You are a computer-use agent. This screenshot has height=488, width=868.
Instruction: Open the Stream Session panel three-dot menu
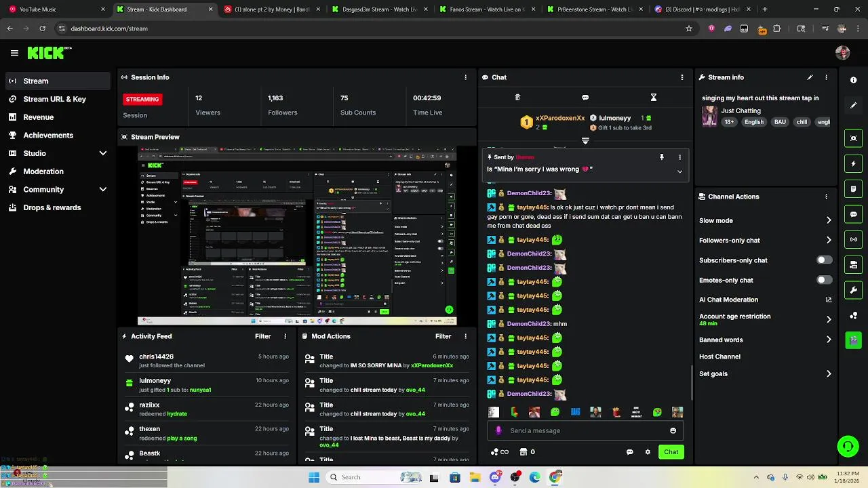tap(465, 77)
